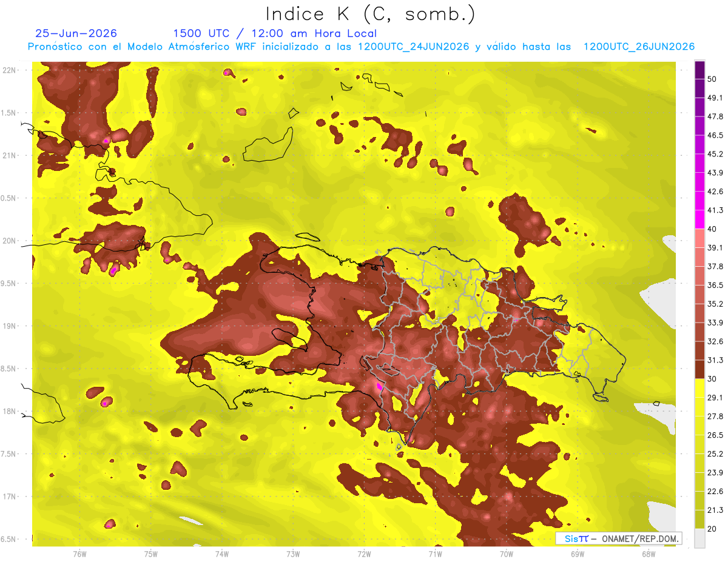Click the longitude label "70W"
This screenshot has width=728, height=562.
tap(506, 554)
